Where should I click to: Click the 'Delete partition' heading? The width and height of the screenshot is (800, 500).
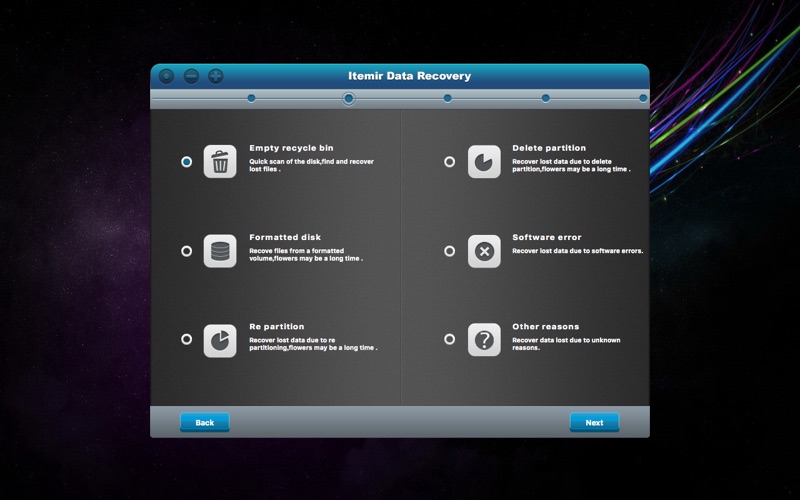(x=549, y=148)
